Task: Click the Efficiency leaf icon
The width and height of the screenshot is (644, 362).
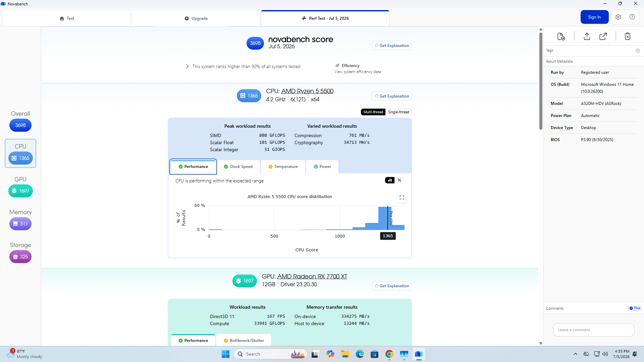Action: (x=337, y=65)
